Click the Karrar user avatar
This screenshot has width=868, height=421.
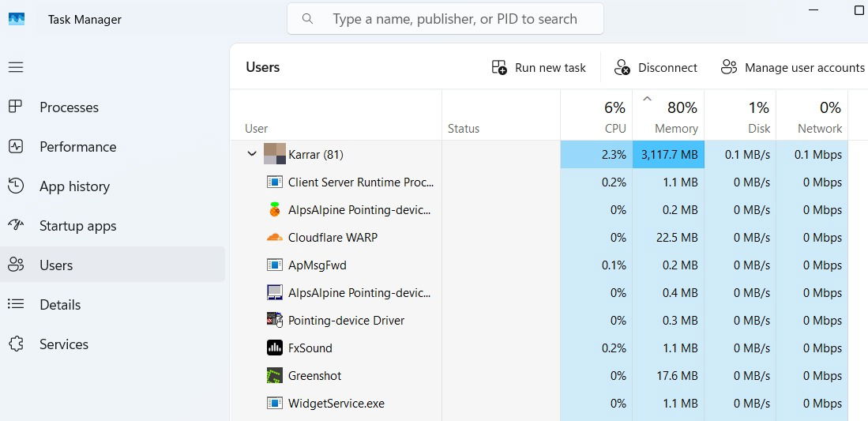pyautogui.click(x=274, y=154)
